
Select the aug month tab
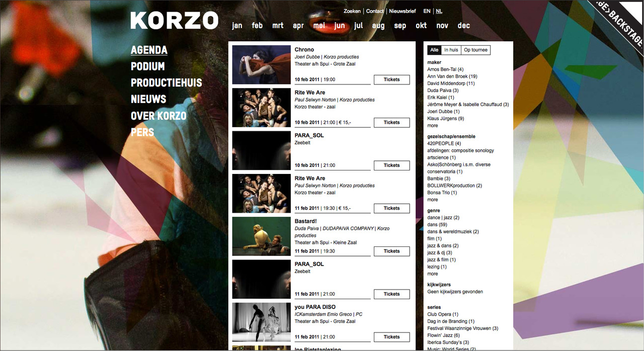tap(378, 26)
